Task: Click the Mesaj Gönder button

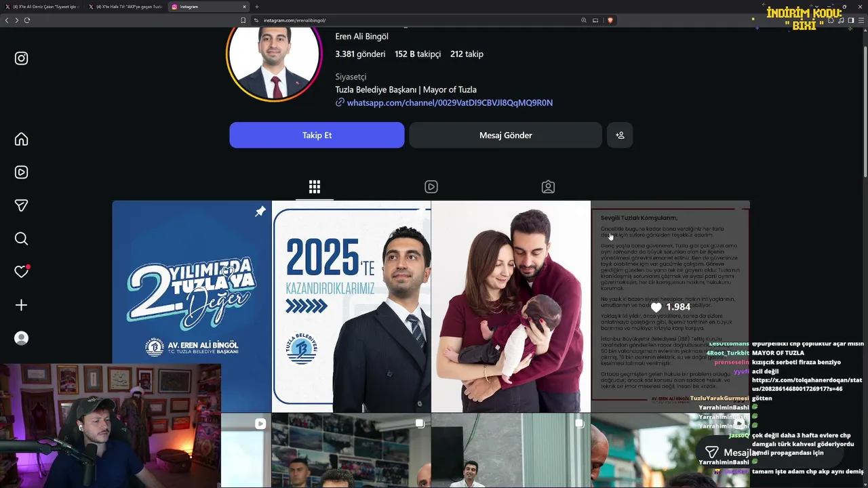Action: coord(505,135)
